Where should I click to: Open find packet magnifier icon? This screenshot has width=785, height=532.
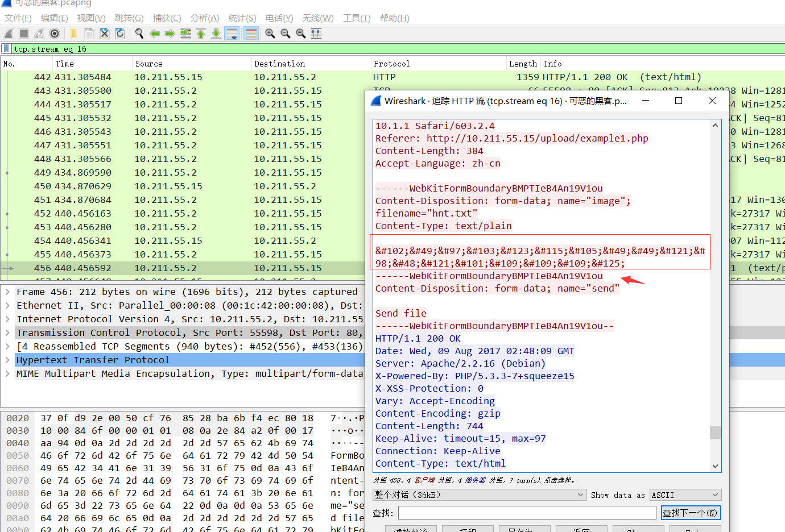pos(139,34)
